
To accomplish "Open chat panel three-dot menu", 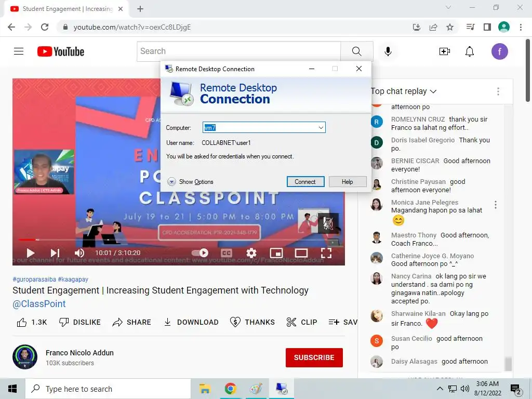I will point(498,91).
